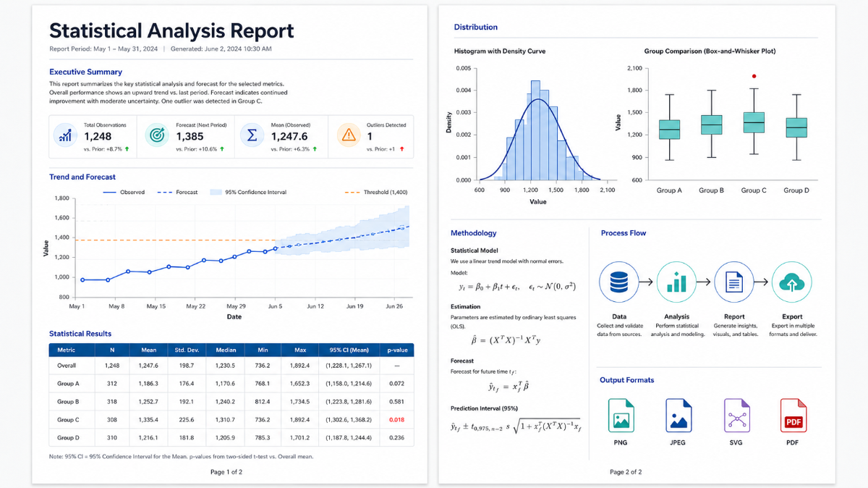868x488 pixels.
Task: Click the value 1,385 forecast figure
Action: [x=190, y=136]
